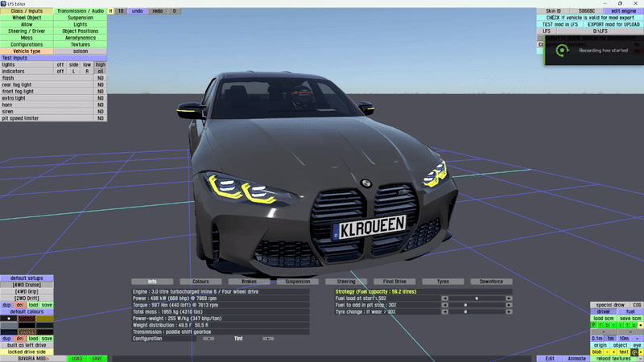The height and width of the screenshot is (362, 644).
Task: Click the black dot button ending the green letter row
Action: tap(640, 325)
